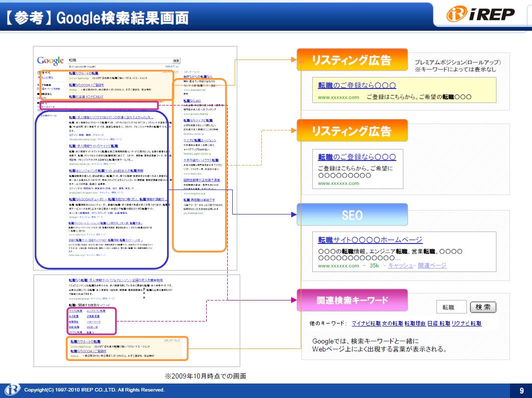
Task: Click the blue SEO label
Action: pos(352,215)
